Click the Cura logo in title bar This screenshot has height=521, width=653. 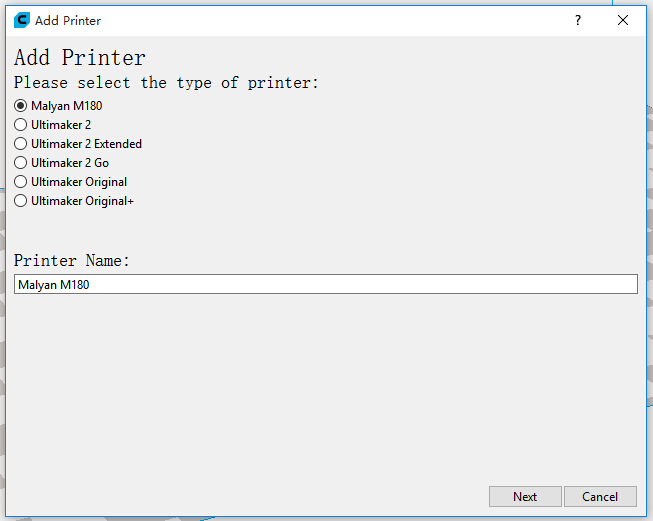[22, 20]
